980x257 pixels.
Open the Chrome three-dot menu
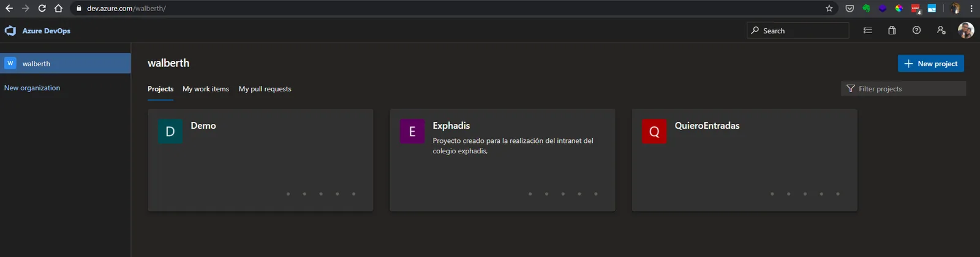coord(971,9)
